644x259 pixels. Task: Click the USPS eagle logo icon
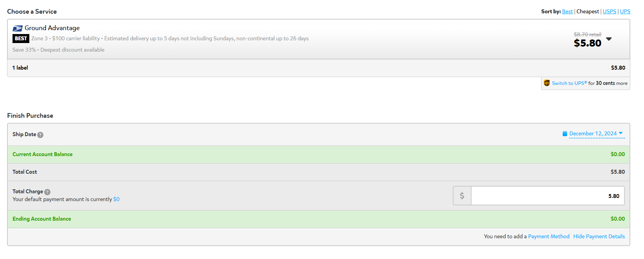click(x=18, y=28)
